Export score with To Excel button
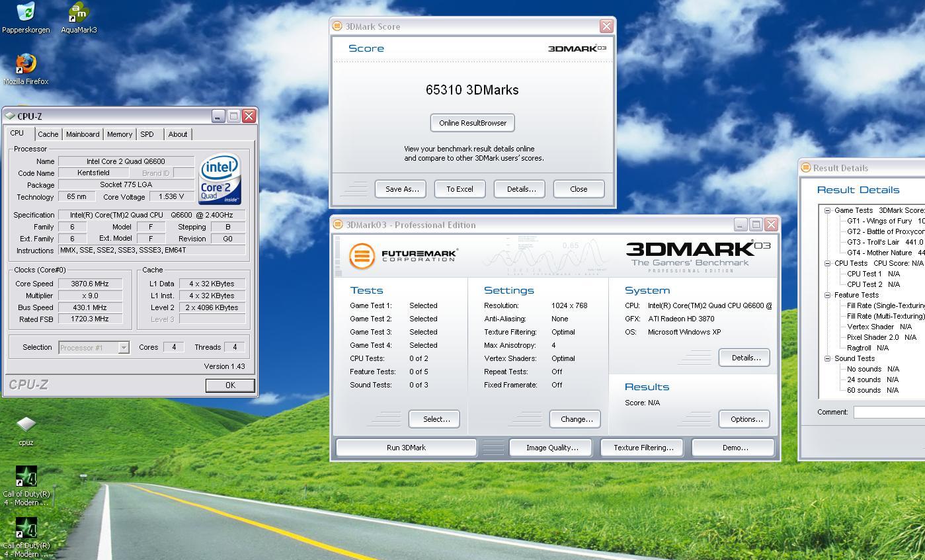Viewport: 925px width, 560px height. click(x=460, y=189)
